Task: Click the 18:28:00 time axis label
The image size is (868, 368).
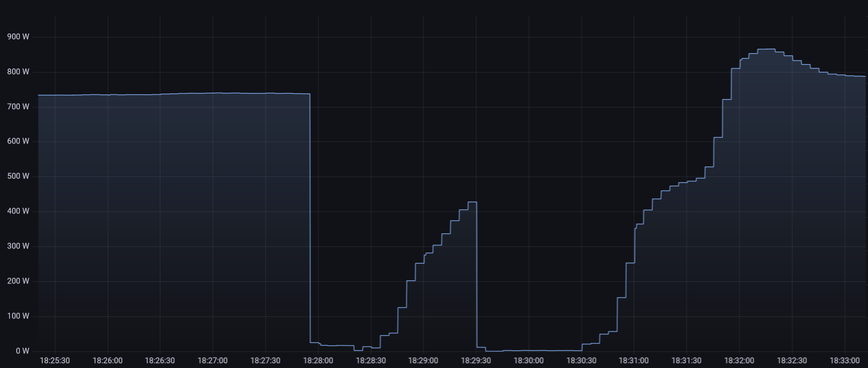Action: 318,361
